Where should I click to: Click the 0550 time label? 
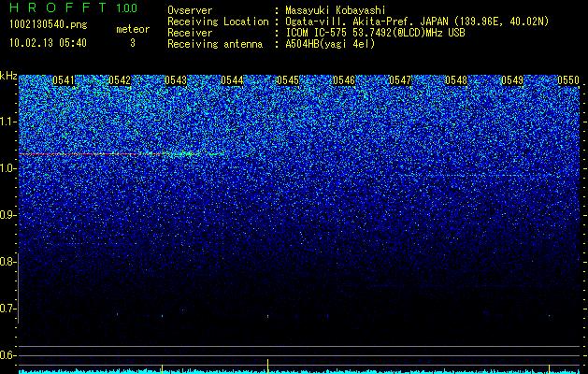(x=568, y=80)
